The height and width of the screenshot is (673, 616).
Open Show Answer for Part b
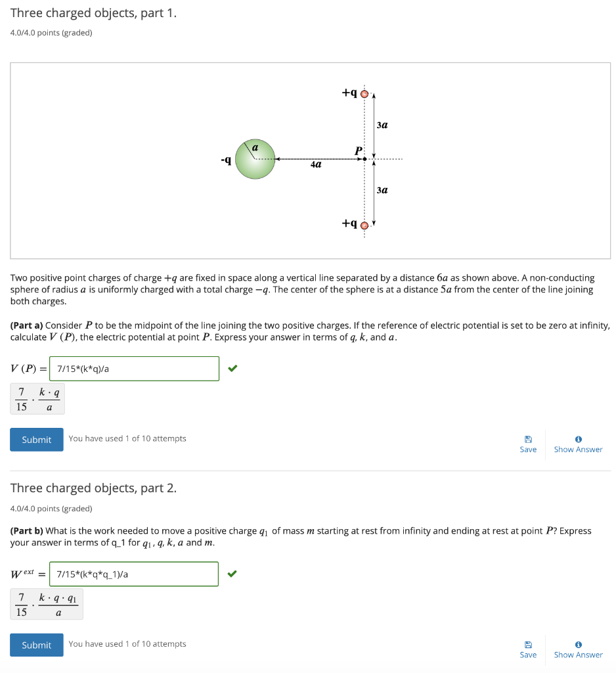[578, 655]
